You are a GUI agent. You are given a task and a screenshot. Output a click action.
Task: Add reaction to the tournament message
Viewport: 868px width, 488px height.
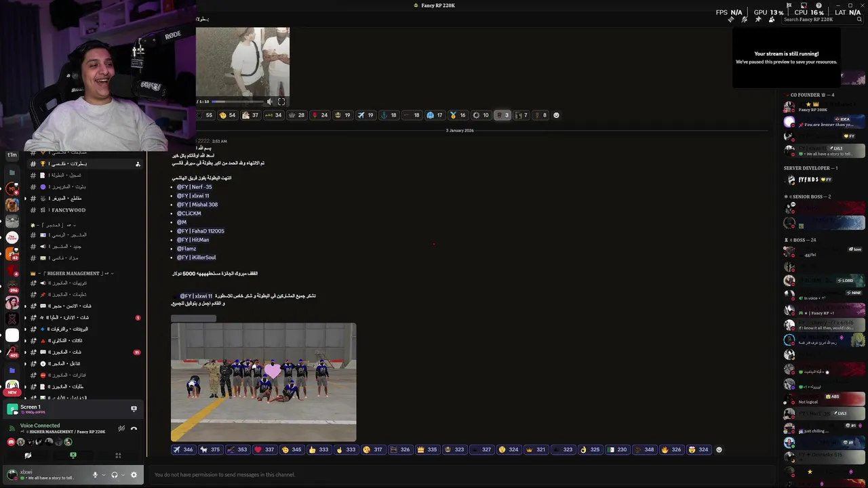click(x=719, y=449)
